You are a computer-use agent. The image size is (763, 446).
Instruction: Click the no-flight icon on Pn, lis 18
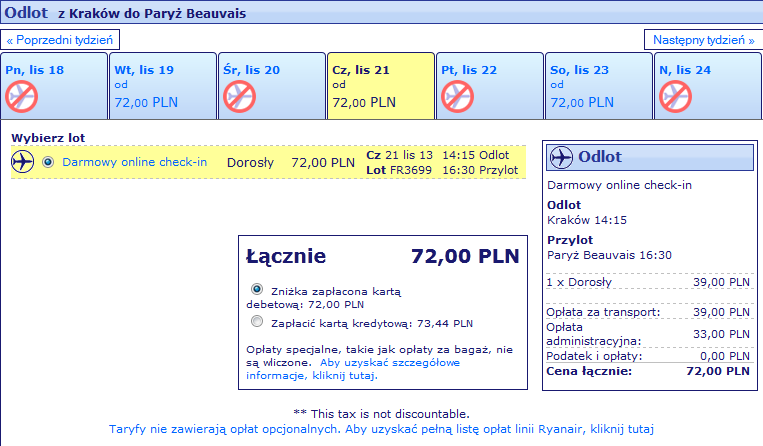tap(21, 97)
